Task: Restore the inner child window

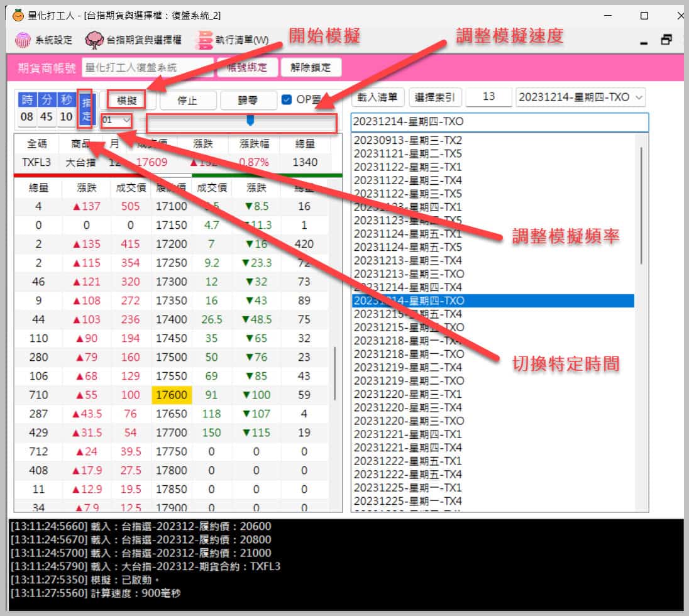Action: click(x=666, y=40)
